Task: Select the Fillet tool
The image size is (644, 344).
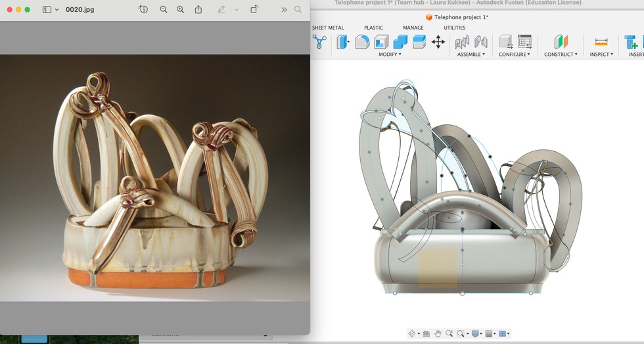Action: (362, 42)
